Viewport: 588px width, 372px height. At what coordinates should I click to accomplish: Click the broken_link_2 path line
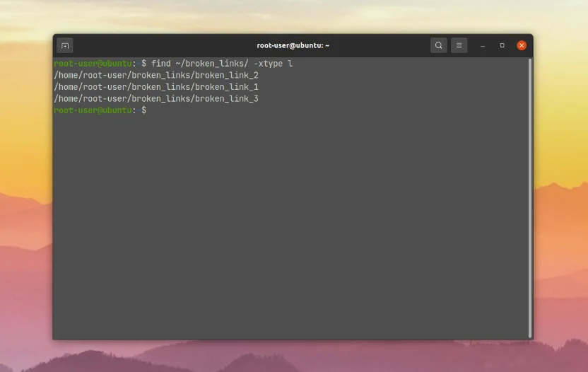(156, 75)
